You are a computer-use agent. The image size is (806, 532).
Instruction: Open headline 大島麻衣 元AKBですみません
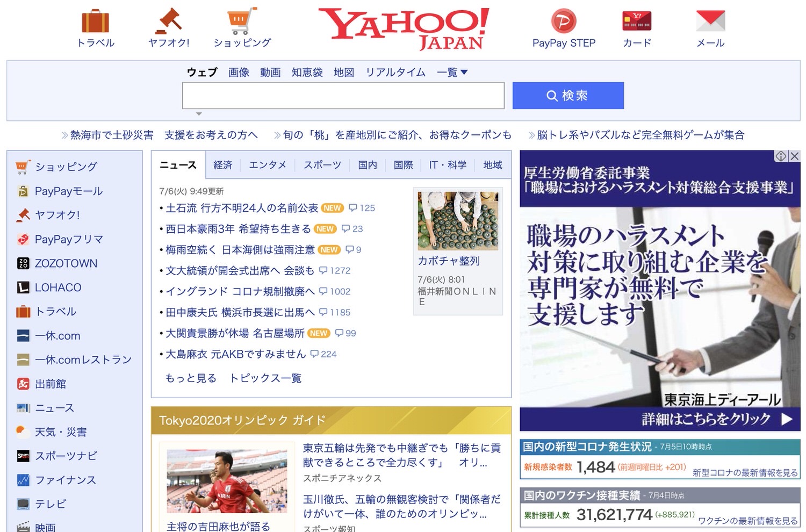[236, 354]
